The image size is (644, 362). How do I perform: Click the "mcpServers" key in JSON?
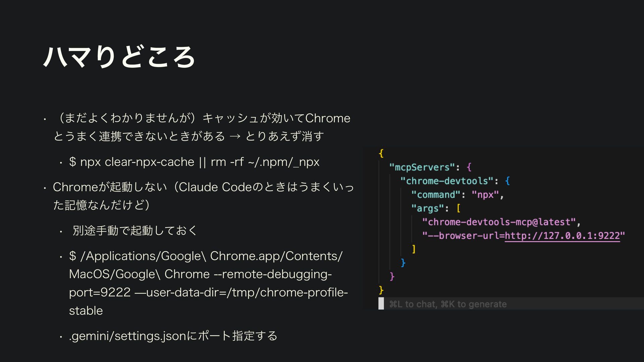pyautogui.click(x=422, y=167)
